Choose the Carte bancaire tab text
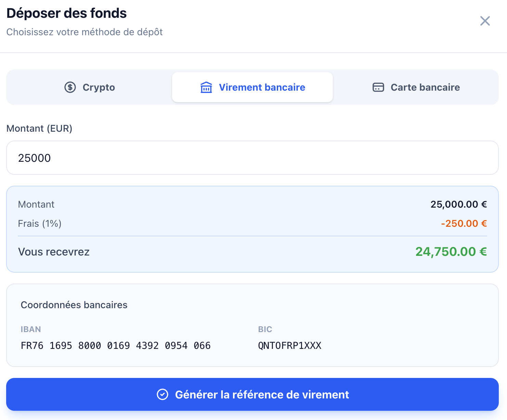507x420 pixels. 425,87
